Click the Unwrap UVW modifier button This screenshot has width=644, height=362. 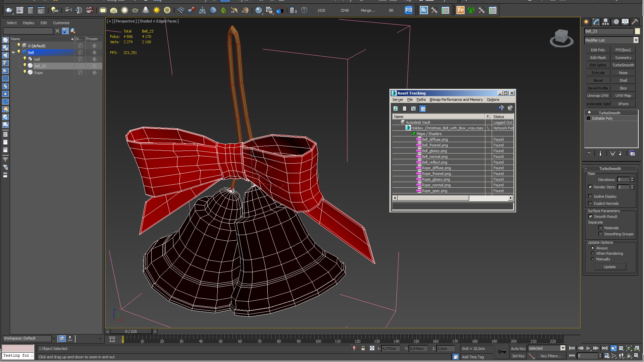[x=598, y=96]
